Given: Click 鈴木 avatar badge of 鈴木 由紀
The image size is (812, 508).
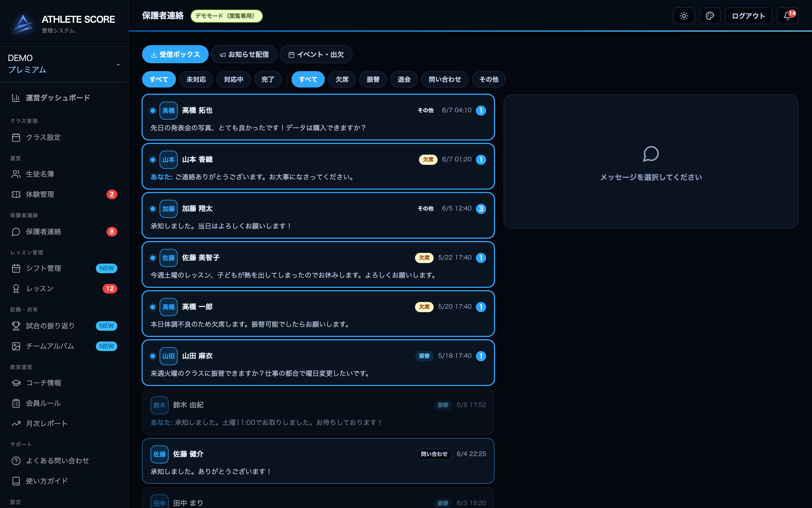Looking at the screenshot, I should (159, 405).
